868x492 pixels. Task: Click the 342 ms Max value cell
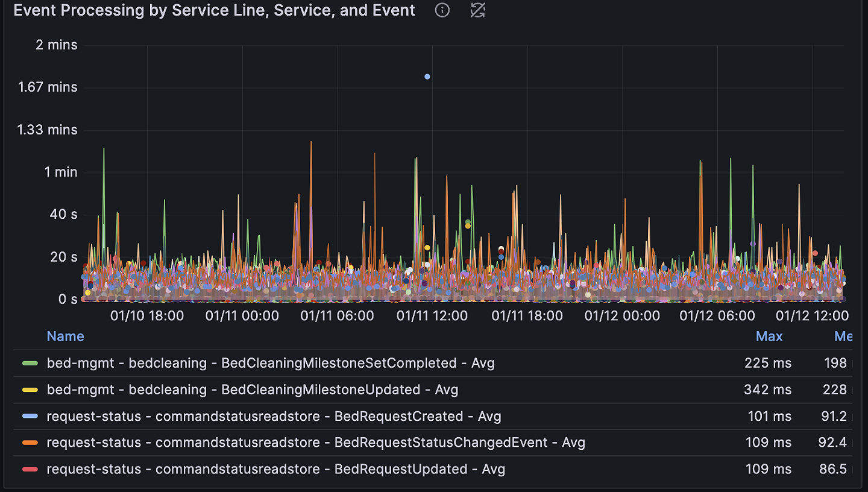coord(767,389)
